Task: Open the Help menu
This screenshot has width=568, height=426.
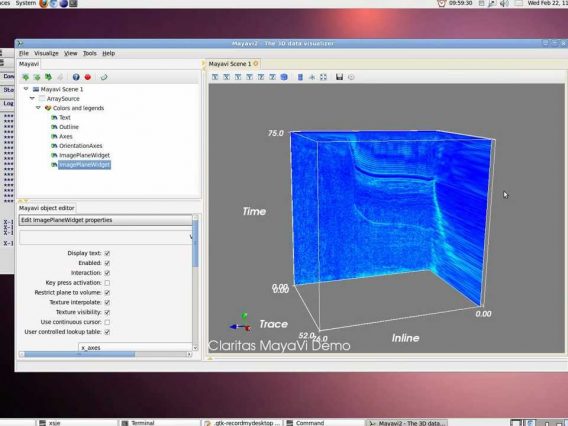Action: [108, 53]
